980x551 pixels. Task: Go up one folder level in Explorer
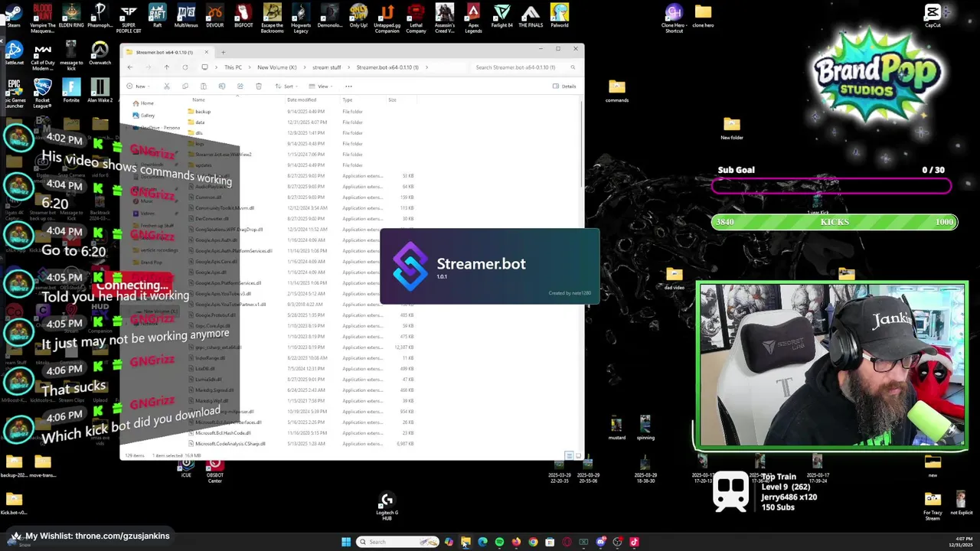coord(166,67)
